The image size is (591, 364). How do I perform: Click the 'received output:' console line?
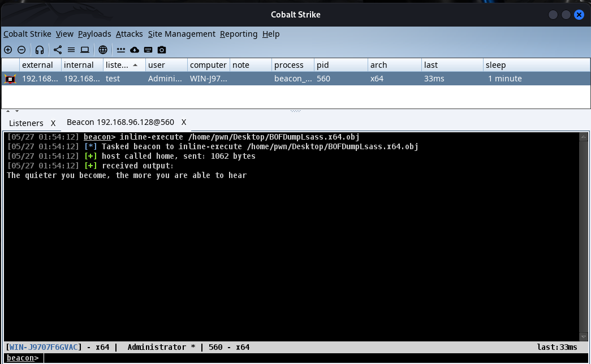click(90, 166)
